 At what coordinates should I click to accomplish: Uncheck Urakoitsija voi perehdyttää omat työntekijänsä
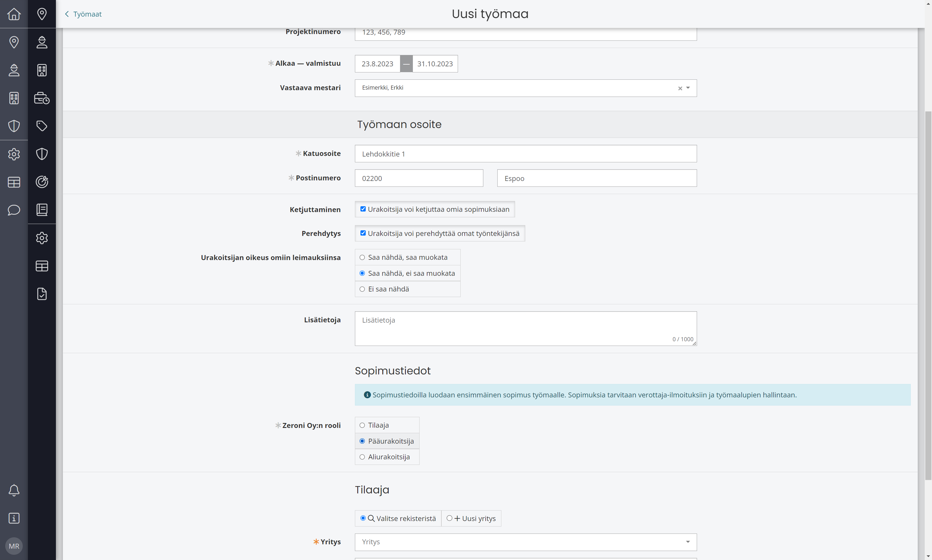pyautogui.click(x=363, y=233)
